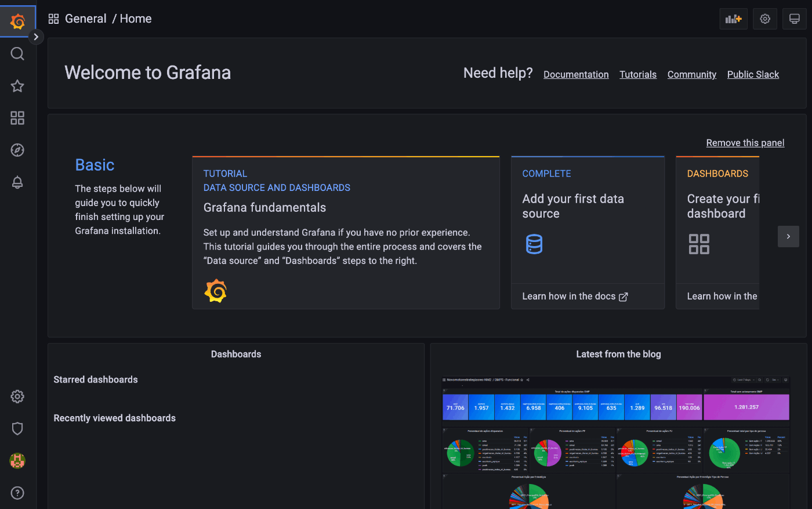Screen dimensions: 812x509
Task: Open the Configuration gear in sidebar
Action: 17,396
